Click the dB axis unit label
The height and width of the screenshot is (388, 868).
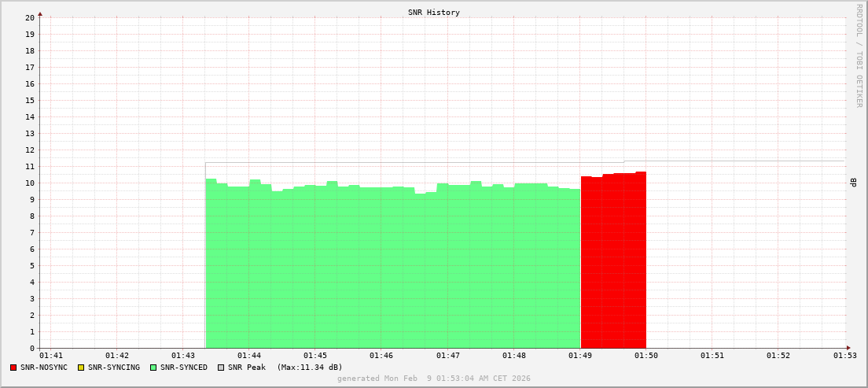coord(853,183)
